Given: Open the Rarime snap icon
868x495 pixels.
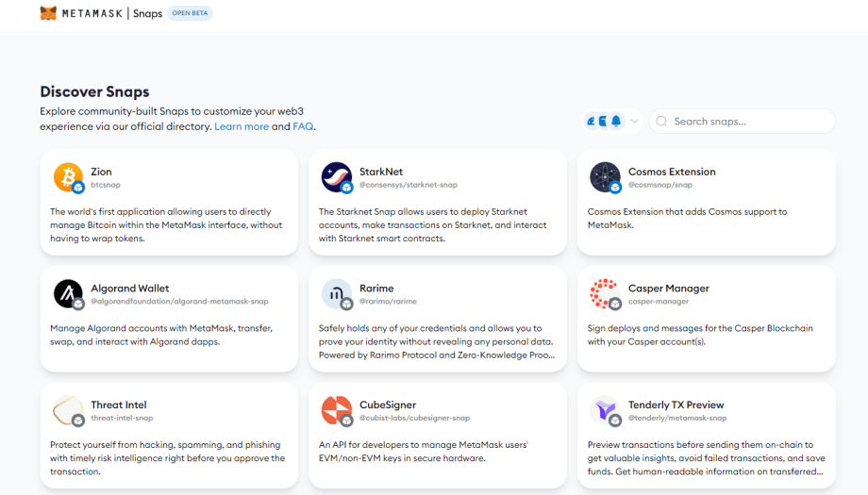Looking at the screenshot, I should (x=337, y=293).
